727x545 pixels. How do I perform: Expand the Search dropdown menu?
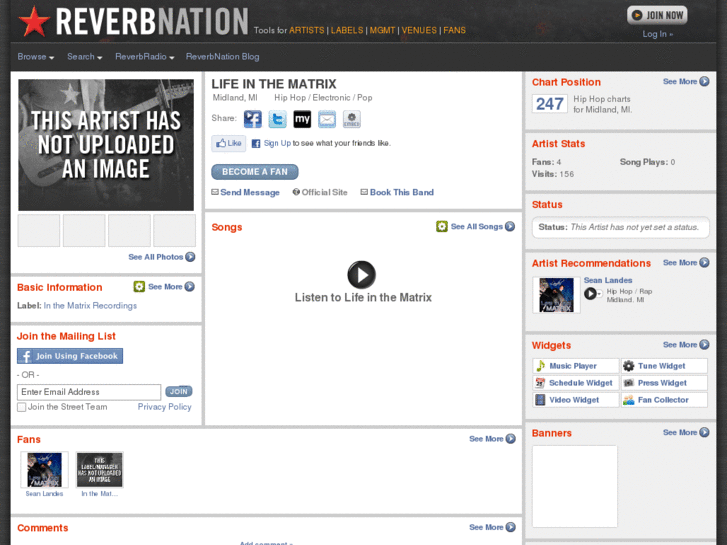(84, 57)
